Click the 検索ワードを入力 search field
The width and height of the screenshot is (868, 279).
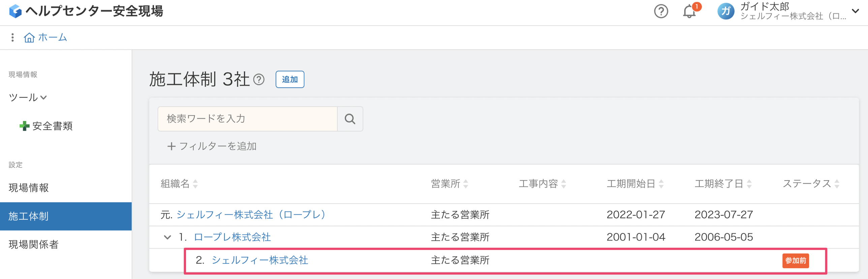click(x=248, y=119)
